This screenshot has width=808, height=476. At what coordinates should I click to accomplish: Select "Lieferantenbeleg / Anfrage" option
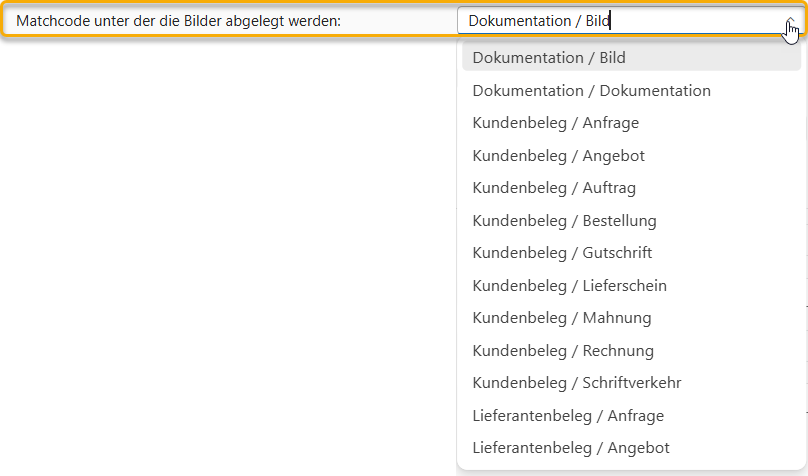click(x=568, y=416)
